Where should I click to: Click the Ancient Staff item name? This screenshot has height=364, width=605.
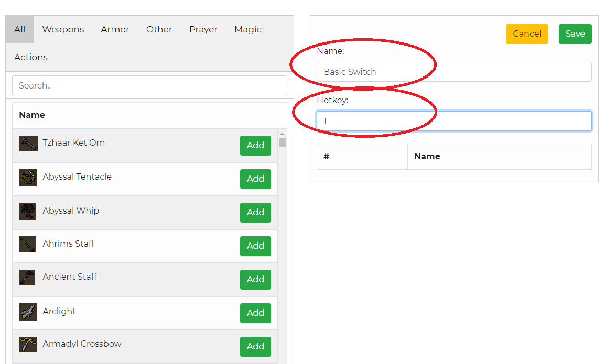[70, 277]
